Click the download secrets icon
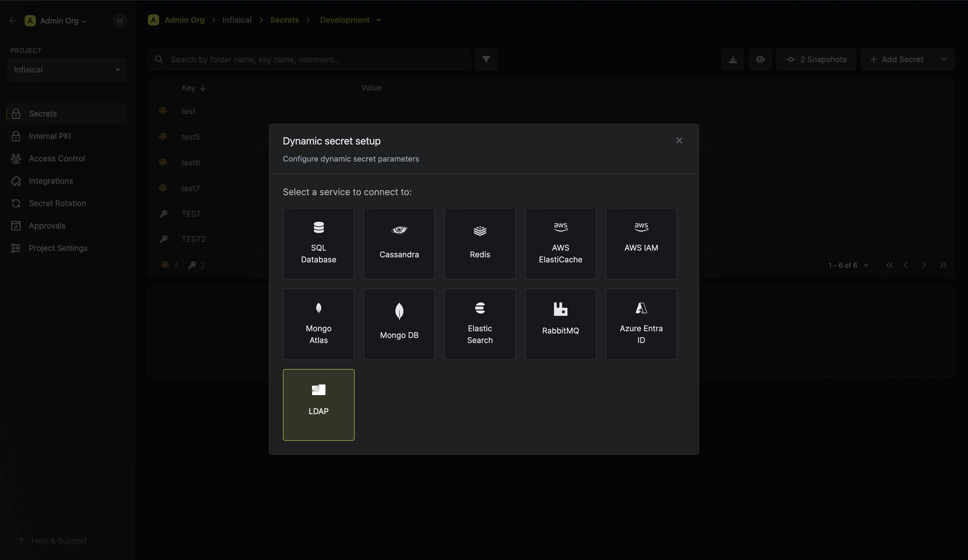The width and height of the screenshot is (968, 560). [x=733, y=60]
